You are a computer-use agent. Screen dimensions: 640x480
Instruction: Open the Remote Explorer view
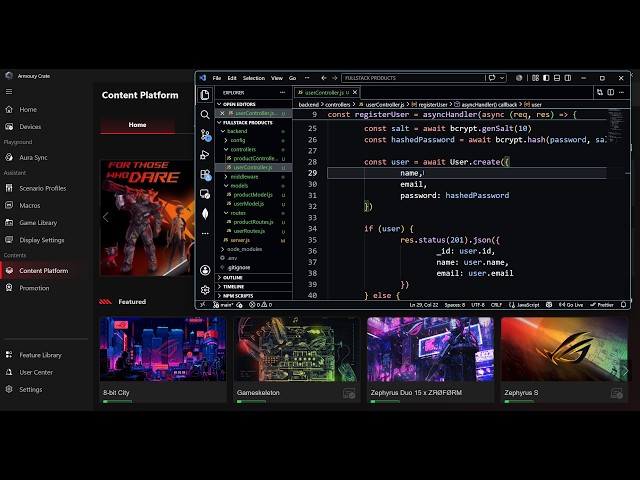coord(205,194)
